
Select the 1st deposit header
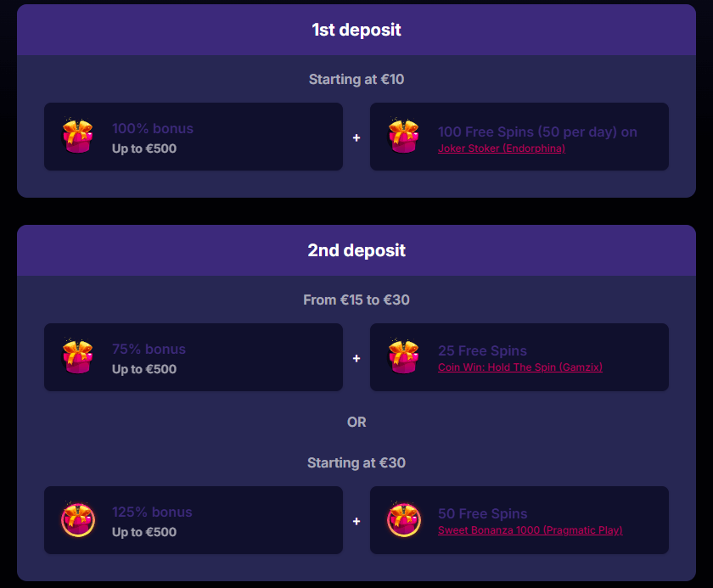click(356, 31)
